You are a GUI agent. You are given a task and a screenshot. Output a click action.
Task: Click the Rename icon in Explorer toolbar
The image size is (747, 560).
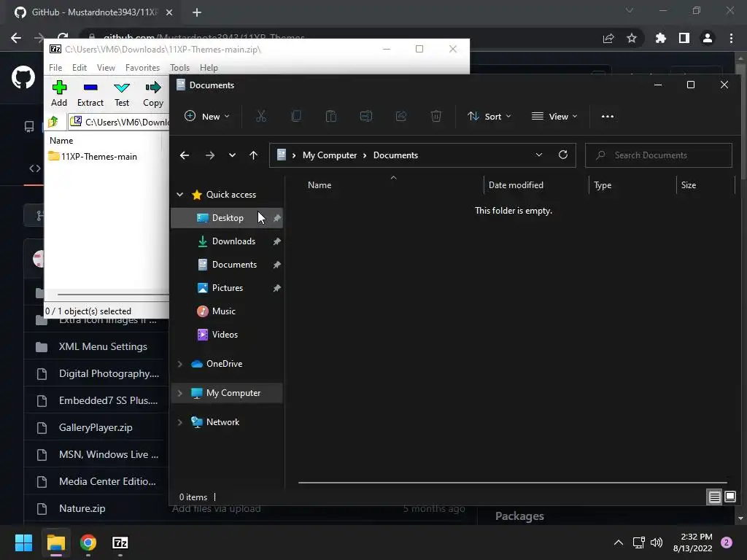[x=366, y=116]
